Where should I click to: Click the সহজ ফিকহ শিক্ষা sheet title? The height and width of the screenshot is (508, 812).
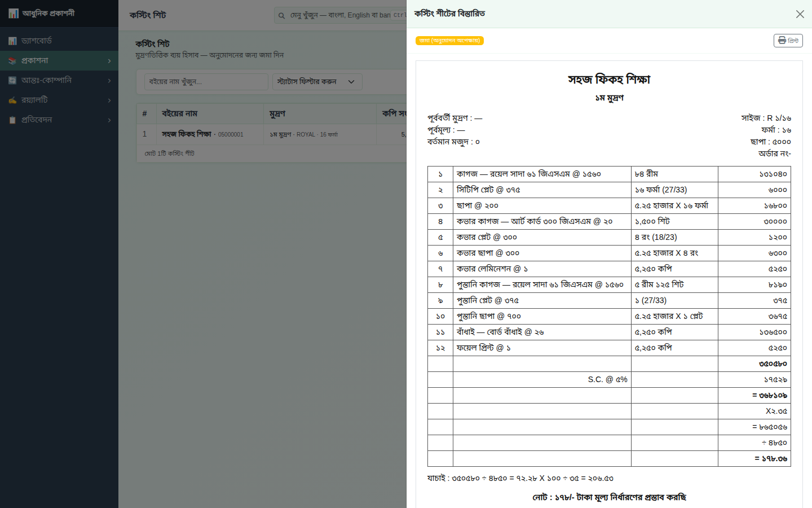pos(609,80)
